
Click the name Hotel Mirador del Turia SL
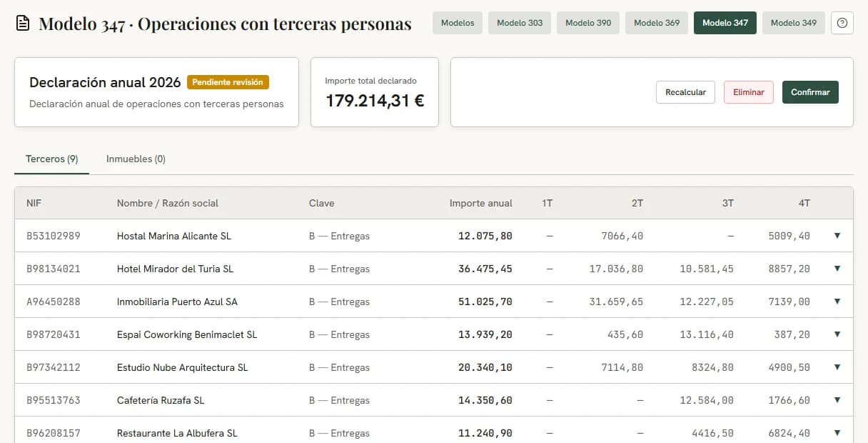tap(176, 269)
